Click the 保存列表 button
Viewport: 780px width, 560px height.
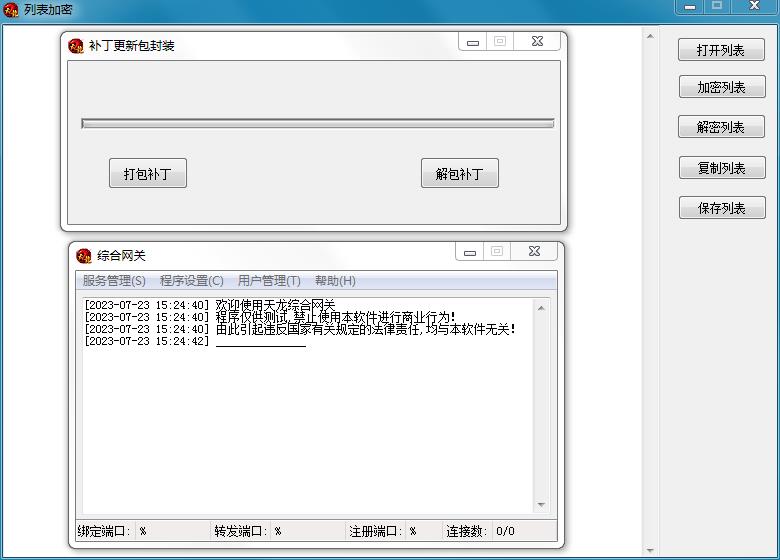(721, 209)
